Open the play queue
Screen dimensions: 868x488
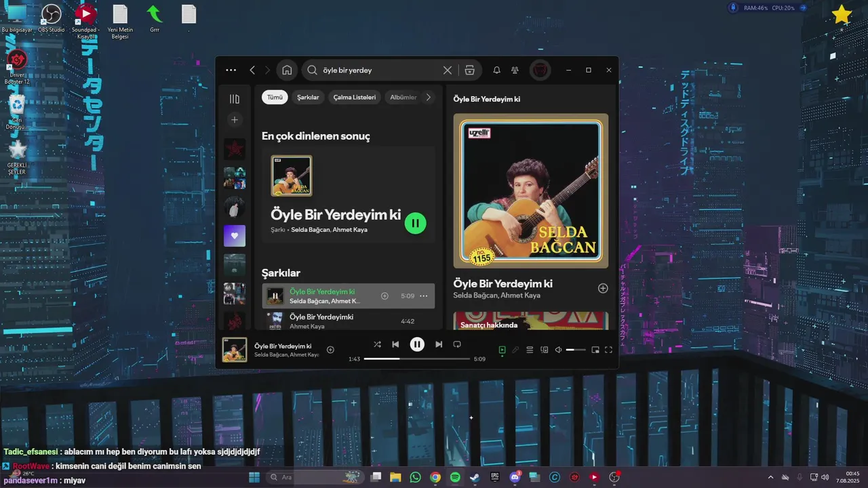530,350
